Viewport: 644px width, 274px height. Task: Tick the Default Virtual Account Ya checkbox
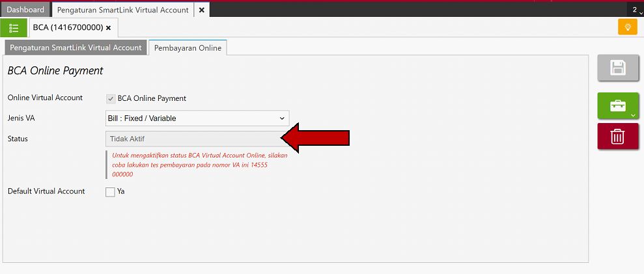tap(110, 192)
